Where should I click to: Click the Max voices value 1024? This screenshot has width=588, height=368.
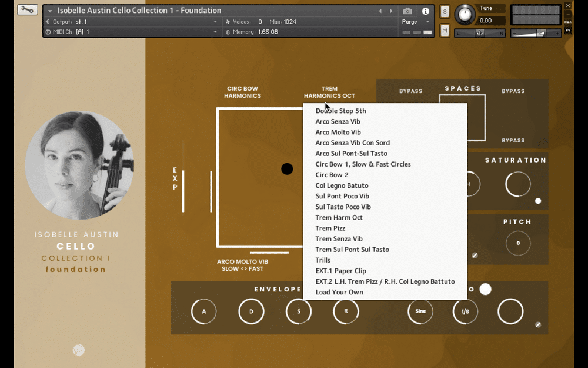[290, 22]
